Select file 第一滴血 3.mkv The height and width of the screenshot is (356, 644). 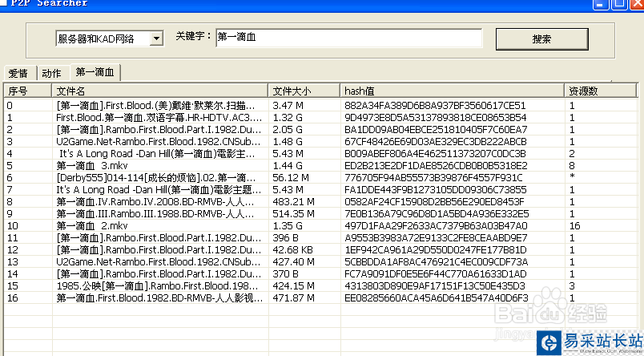point(92,166)
